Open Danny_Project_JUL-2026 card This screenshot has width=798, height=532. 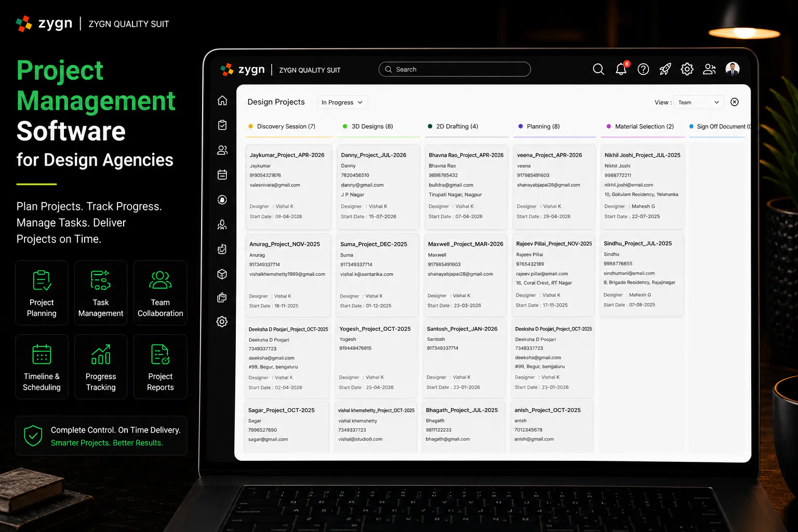(378, 187)
